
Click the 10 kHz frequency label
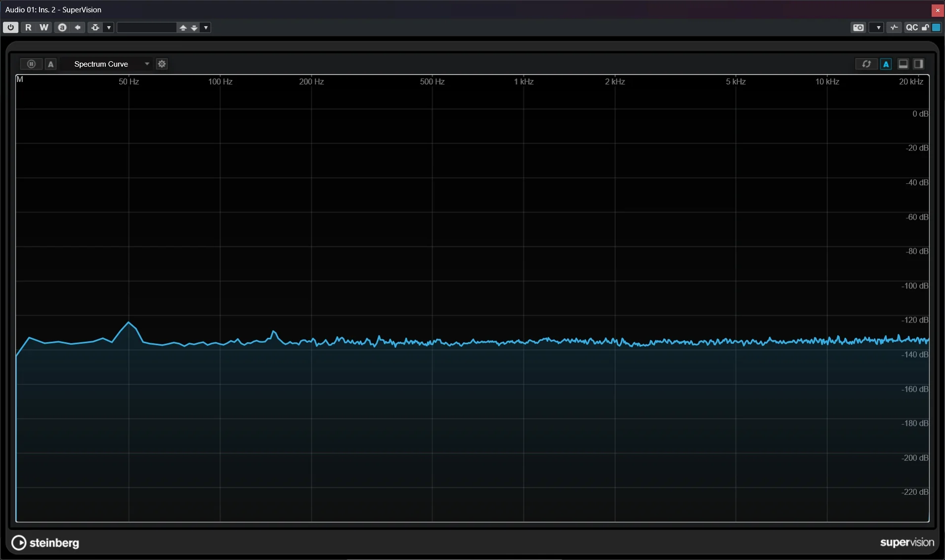pos(827,81)
